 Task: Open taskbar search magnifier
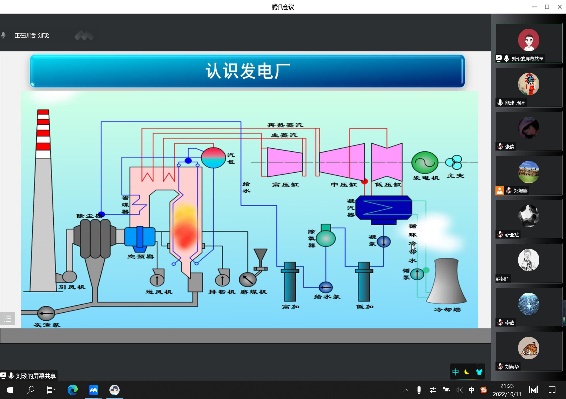31,390
